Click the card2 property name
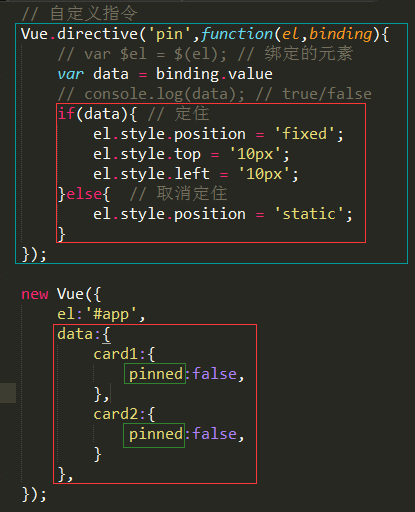 click(115, 414)
